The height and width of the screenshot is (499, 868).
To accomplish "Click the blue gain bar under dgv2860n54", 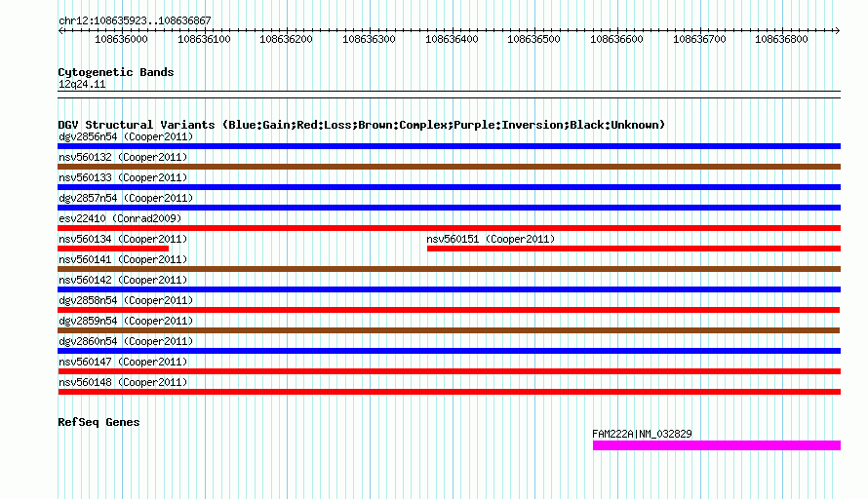I will pyautogui.click(x=449, y=351).
